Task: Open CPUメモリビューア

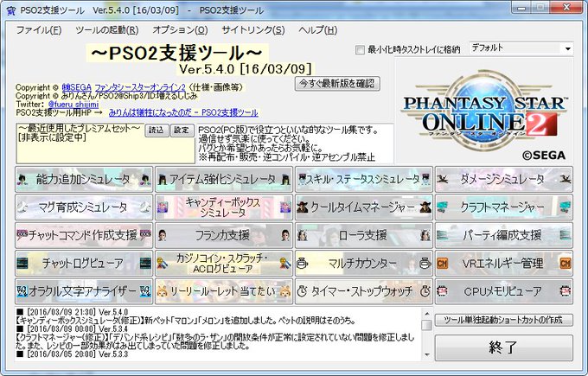Action: point(504,291)
